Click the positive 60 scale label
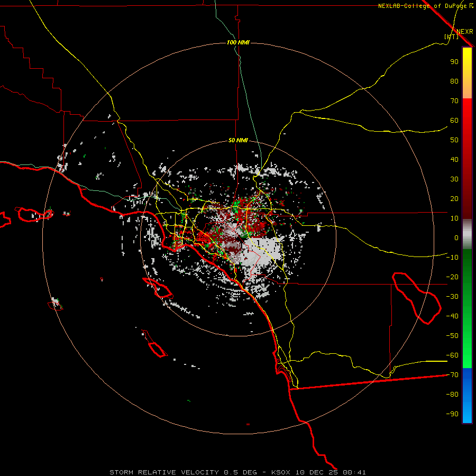Screen dimensions: 476x476 [x=454, y=120]
